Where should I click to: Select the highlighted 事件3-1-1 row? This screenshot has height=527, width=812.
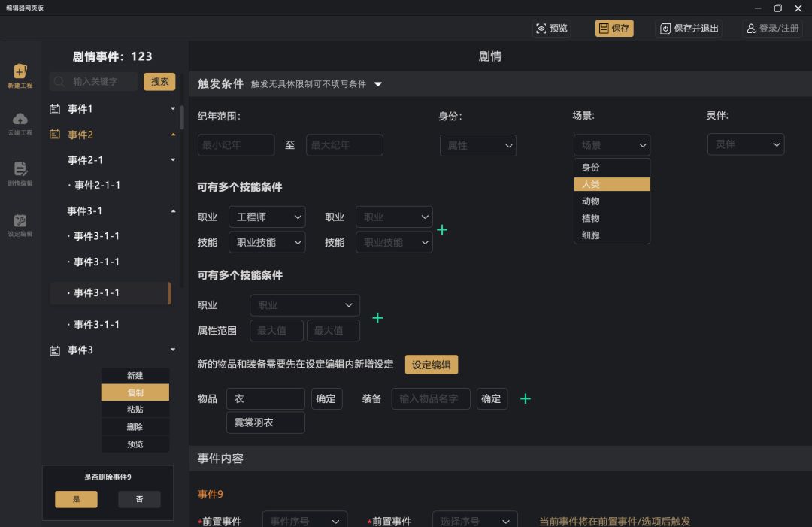pos(111,293)
